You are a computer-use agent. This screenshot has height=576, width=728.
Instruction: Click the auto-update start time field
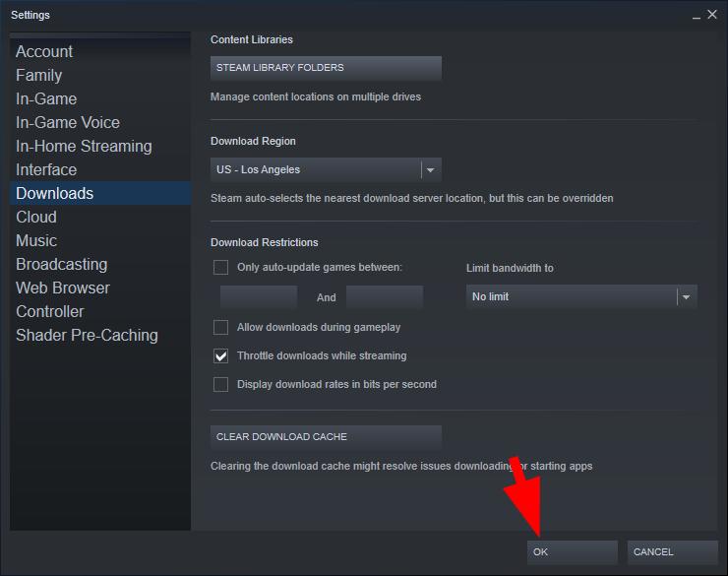click(259, 297)
